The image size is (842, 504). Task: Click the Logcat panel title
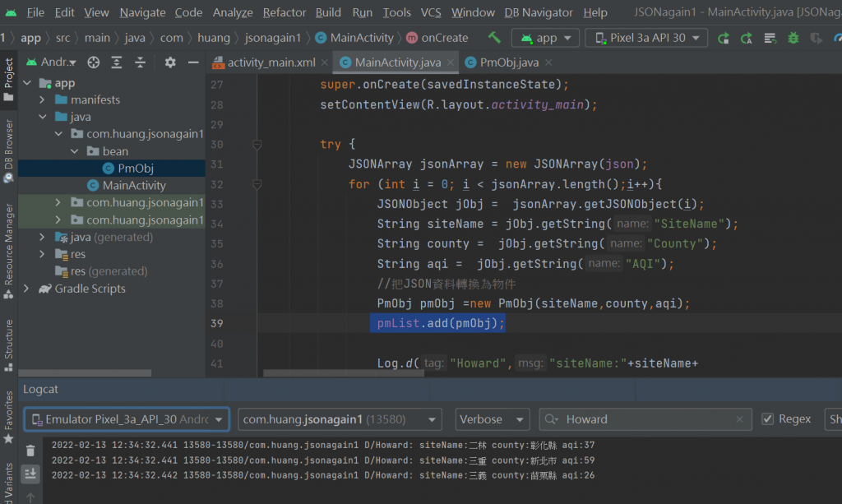coord(40,389)
